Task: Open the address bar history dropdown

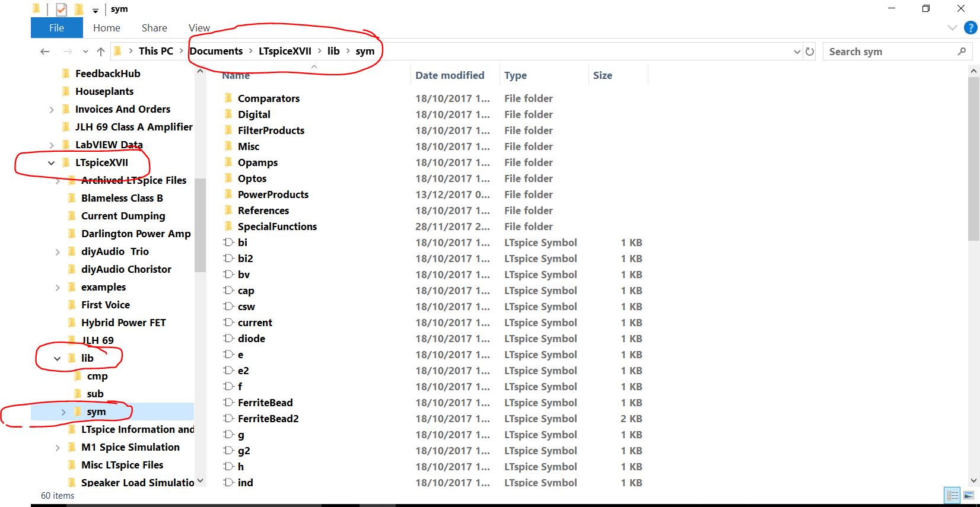Action: (x=797, y=52)
